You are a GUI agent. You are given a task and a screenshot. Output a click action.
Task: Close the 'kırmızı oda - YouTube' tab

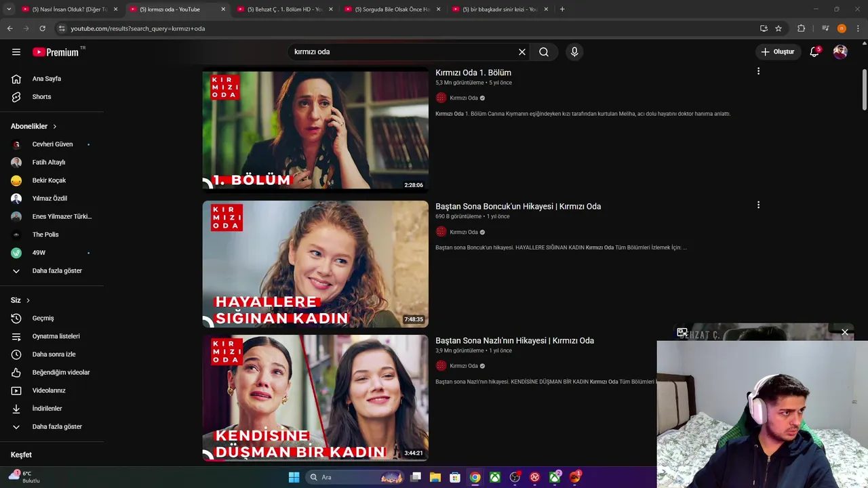[223, 9]
